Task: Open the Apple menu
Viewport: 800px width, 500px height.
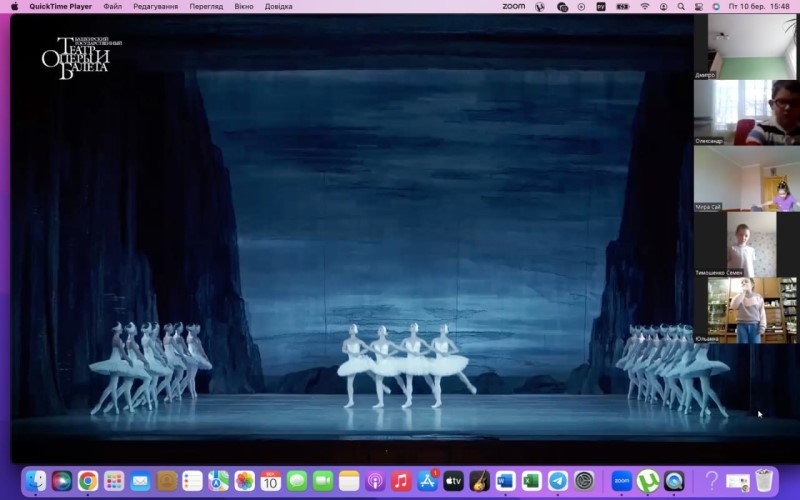Action: [14, 6]
